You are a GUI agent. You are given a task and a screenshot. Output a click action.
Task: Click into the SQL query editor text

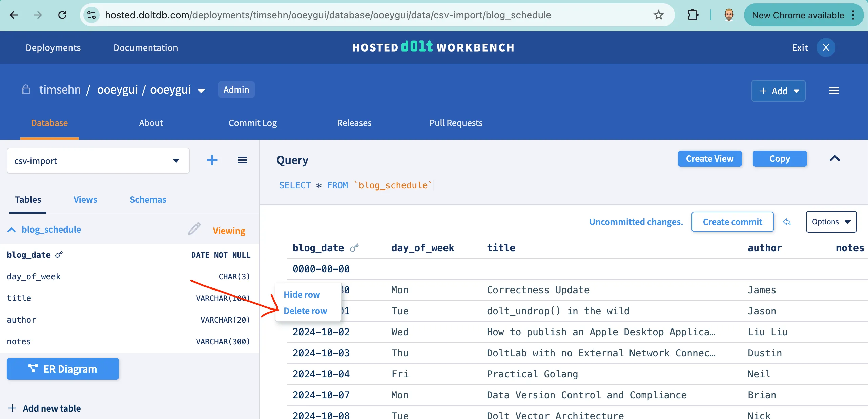(355, 185)
